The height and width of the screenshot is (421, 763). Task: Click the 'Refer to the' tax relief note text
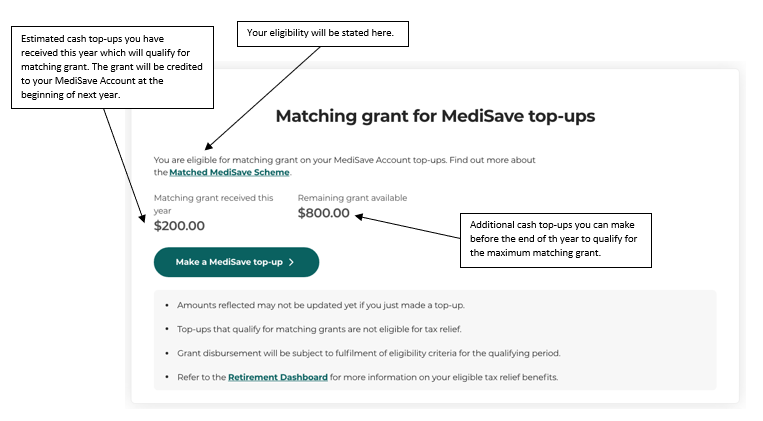click(x=367, y=377)
